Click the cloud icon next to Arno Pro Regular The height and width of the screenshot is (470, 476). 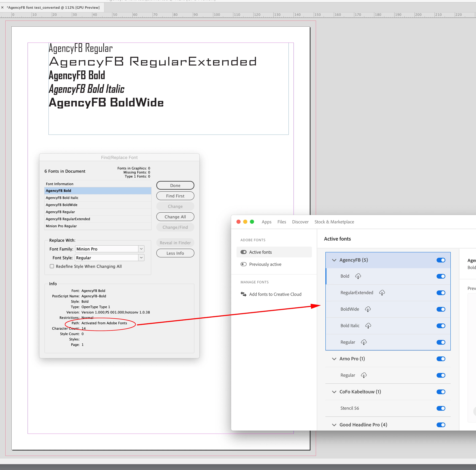pyautogui.click(x=364, y=375)
